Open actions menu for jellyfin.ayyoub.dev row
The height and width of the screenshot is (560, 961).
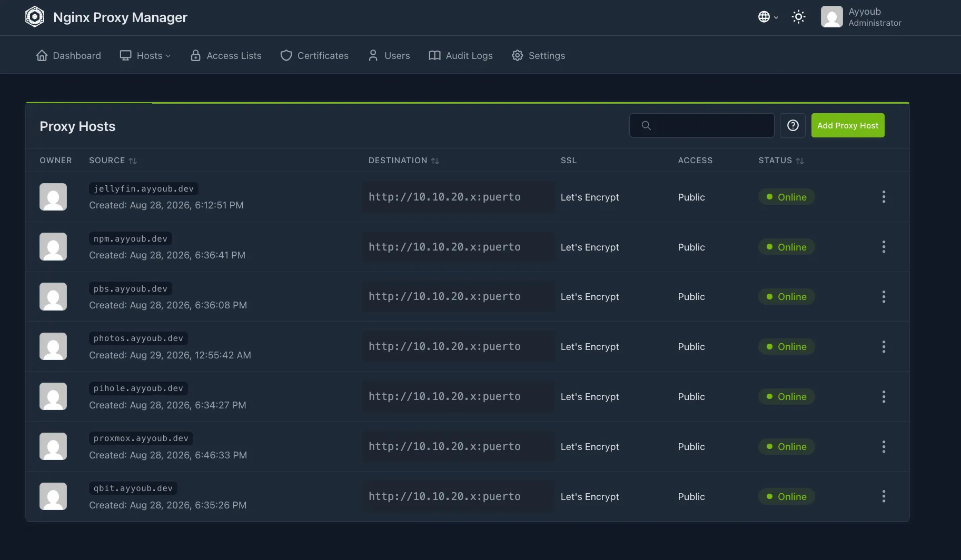click(884, 197)
